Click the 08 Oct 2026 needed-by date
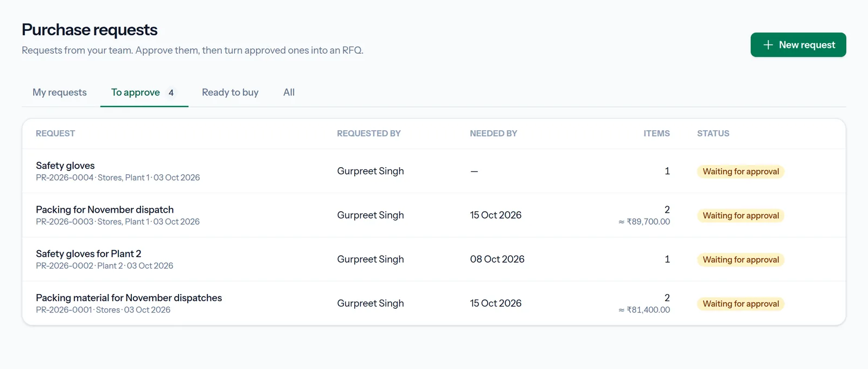868x369 pixels. [497, 259]
